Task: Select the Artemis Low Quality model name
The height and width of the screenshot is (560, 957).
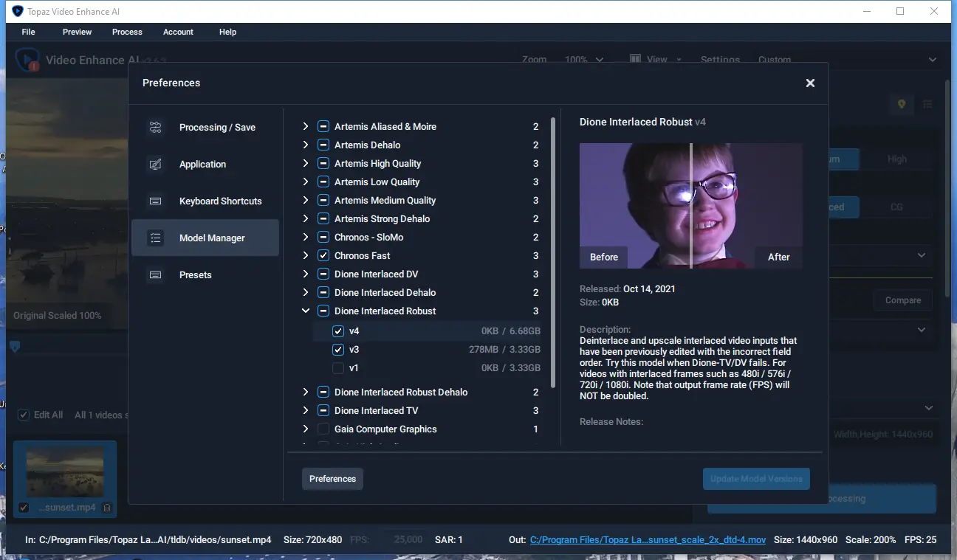Action: point(377,182)
